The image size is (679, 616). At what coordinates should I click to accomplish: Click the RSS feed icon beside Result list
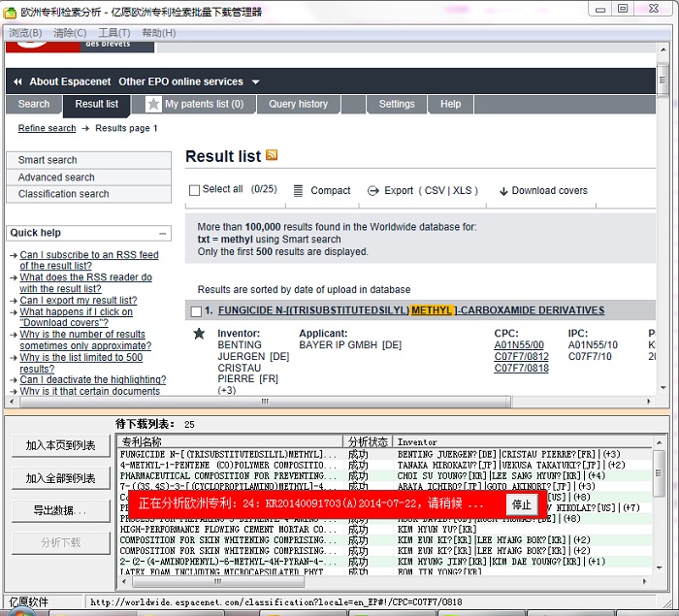point(273,155)
